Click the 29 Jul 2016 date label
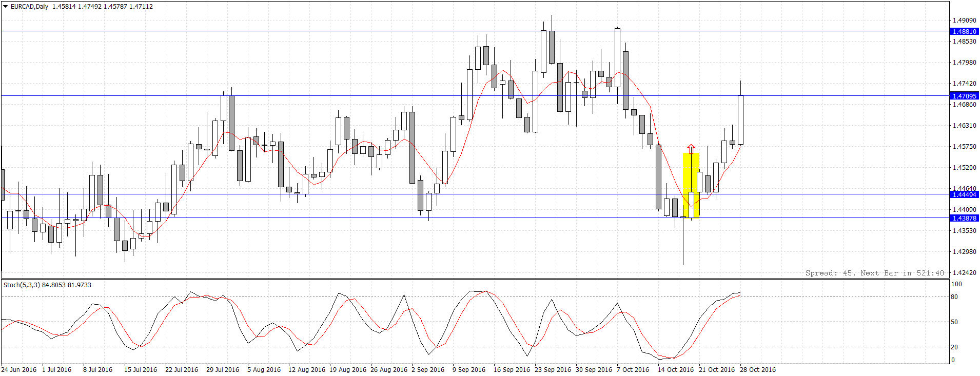 [223, 370]
